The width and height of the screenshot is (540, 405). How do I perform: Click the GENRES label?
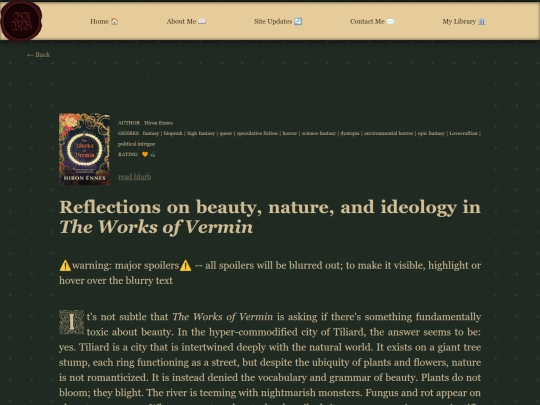pos(128,133)
